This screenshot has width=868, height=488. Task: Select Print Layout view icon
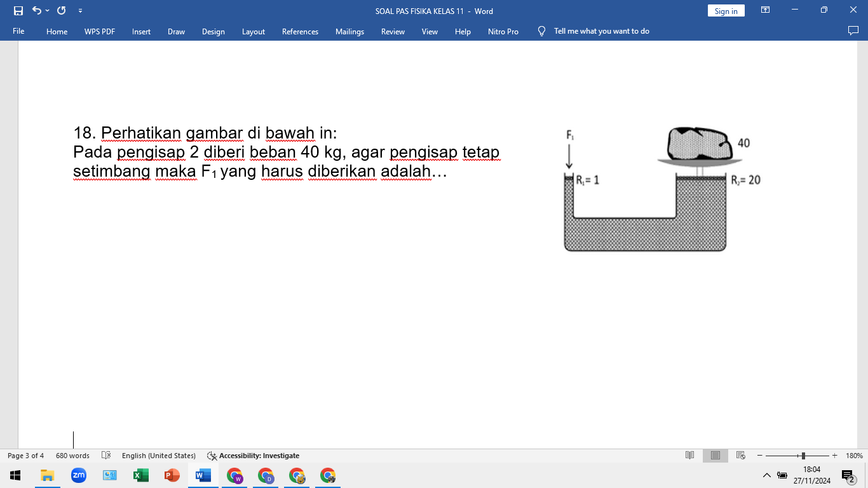(715, 456)
